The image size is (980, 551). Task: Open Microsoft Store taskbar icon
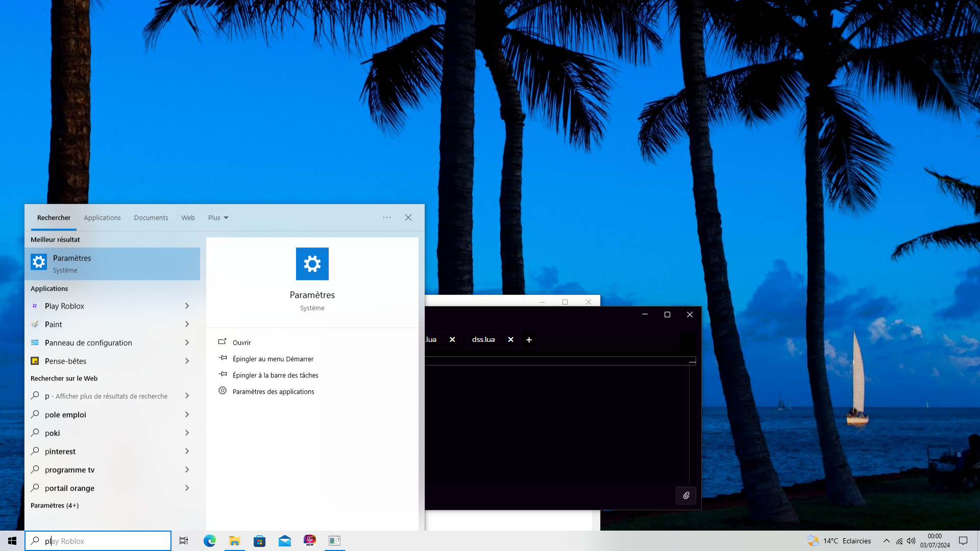(260, 541)
